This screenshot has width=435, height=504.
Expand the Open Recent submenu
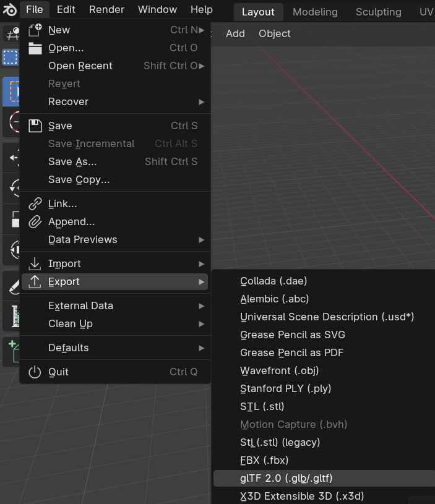point(114,66)
